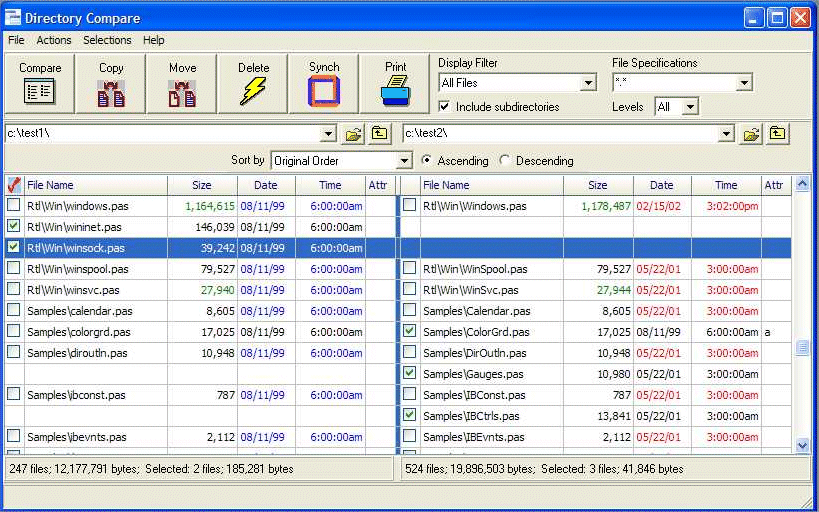Open the Levels dropdown
Screen dimensions: 819x512
coord(689,107)
